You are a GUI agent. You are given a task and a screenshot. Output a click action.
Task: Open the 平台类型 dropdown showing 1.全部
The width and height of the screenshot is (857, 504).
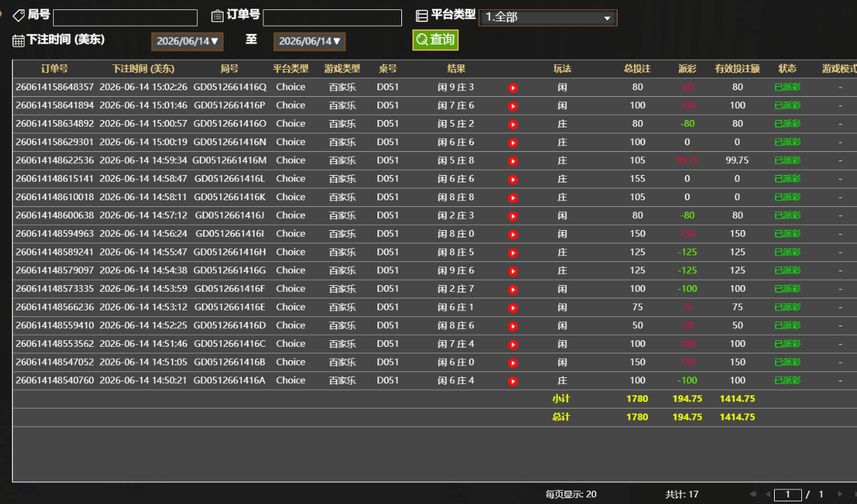(548, 18)
